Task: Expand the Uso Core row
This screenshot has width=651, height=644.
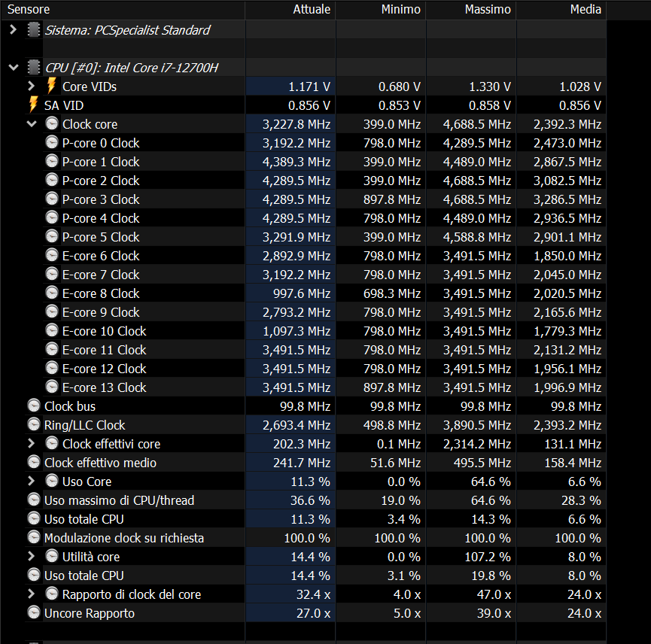Action: click(31, 481)
